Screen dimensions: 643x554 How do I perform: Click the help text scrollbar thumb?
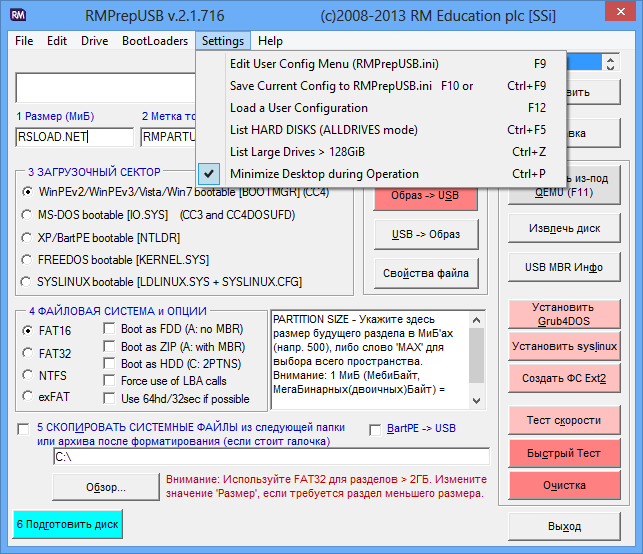(477, 355)
